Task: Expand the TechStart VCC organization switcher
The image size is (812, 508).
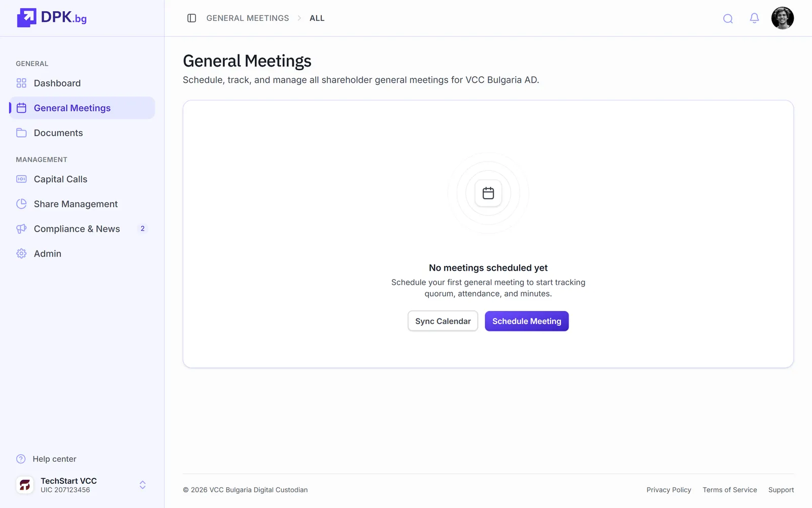Action: (143, 485)
